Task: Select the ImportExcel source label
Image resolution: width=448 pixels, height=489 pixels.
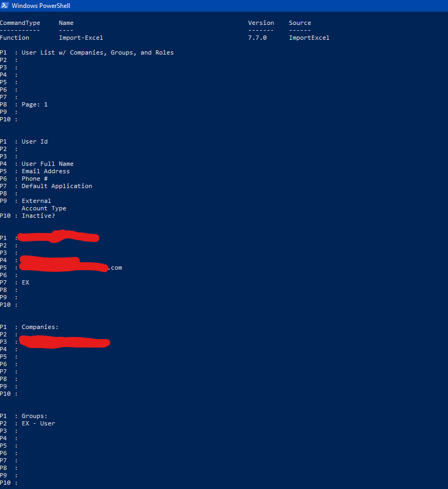Action: pyautogui.click(x=309, y=38)
